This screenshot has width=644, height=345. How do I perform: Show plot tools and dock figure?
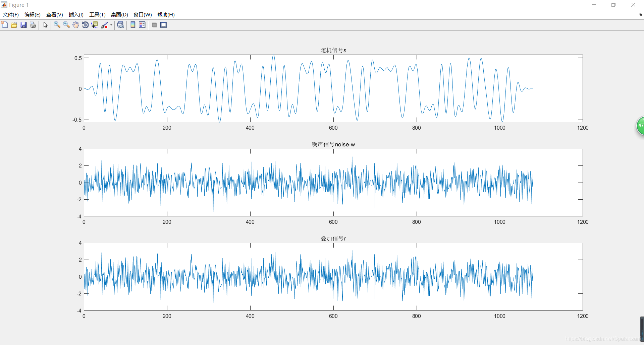click(164, 25)
